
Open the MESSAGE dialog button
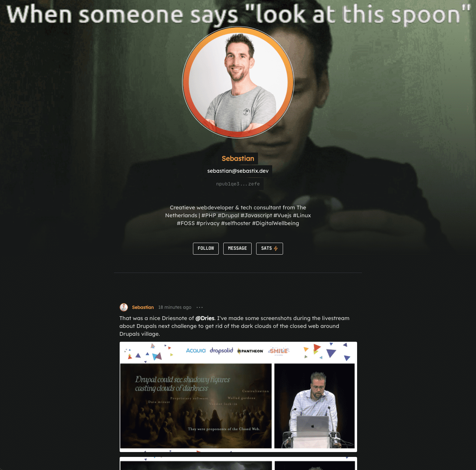(237, 249)
